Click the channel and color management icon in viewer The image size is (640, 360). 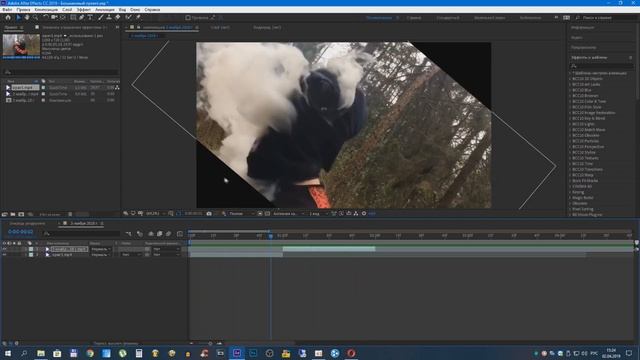(224, 213)
